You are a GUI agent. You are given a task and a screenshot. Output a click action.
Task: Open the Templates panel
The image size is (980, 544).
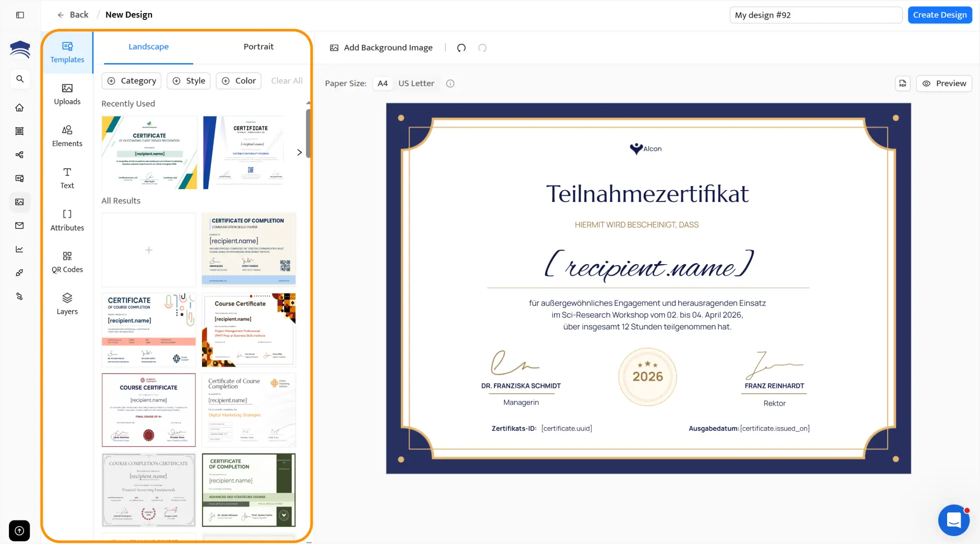coord(67,51)
